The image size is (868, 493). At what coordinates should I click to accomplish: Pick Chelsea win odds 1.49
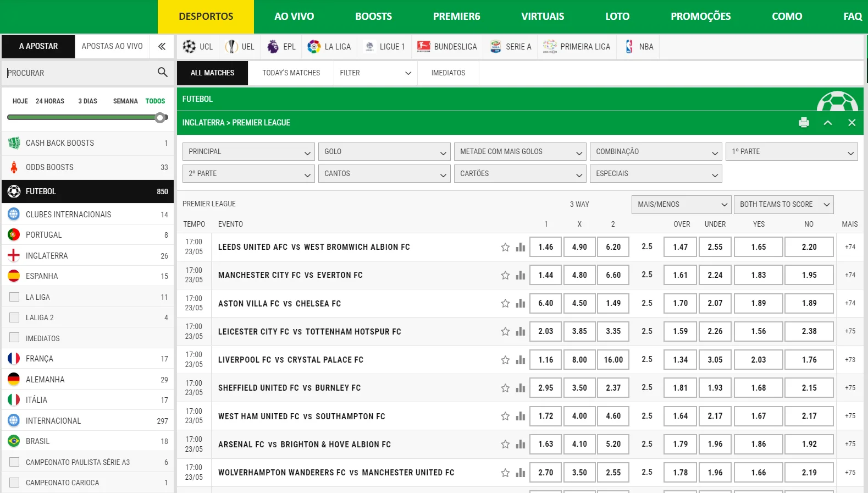[613, 303]
